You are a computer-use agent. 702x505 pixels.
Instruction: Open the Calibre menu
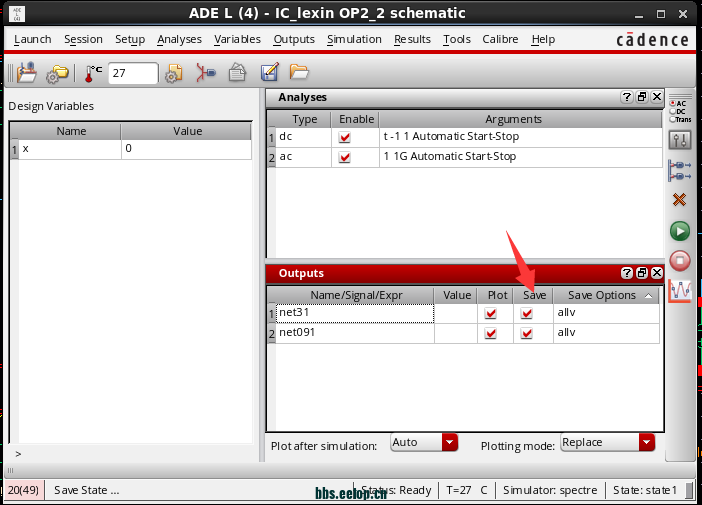[x=500, y=39]
